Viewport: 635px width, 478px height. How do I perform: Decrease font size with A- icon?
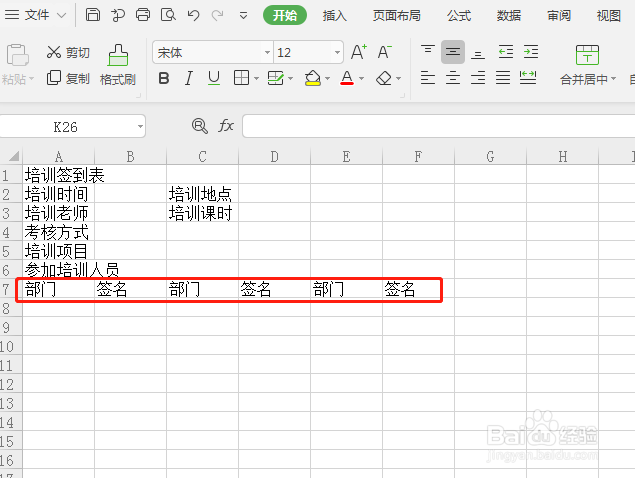coord(384,52)
